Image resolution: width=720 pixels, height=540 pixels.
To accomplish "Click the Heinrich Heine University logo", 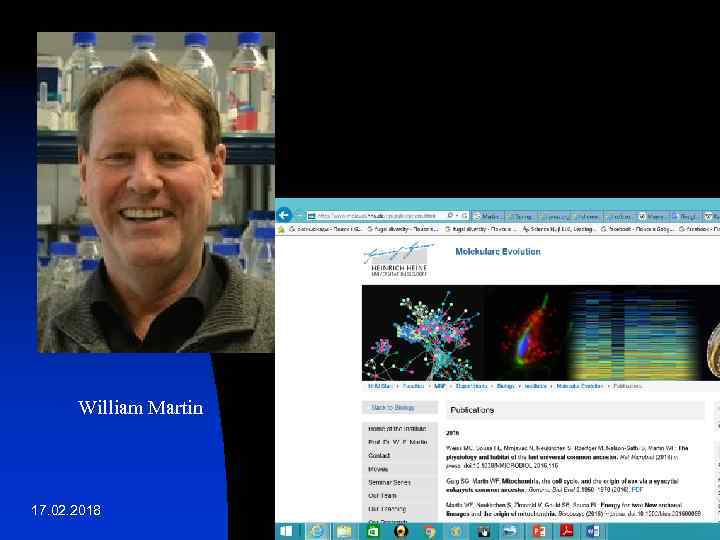I will point(399,260).
